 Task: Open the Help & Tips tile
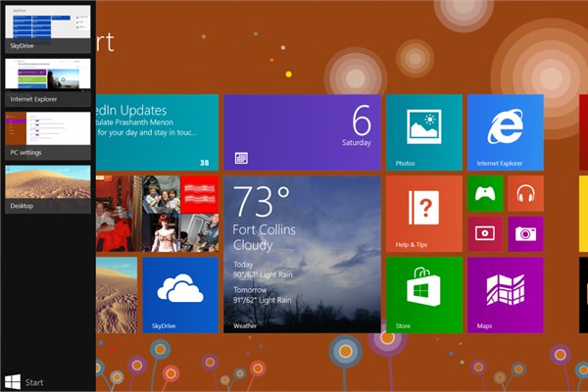[x=424, y=214]
